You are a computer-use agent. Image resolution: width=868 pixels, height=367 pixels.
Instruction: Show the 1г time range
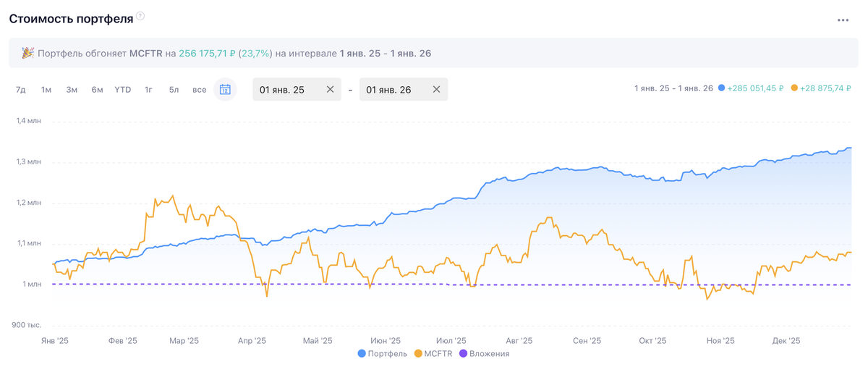pos(148,90)
